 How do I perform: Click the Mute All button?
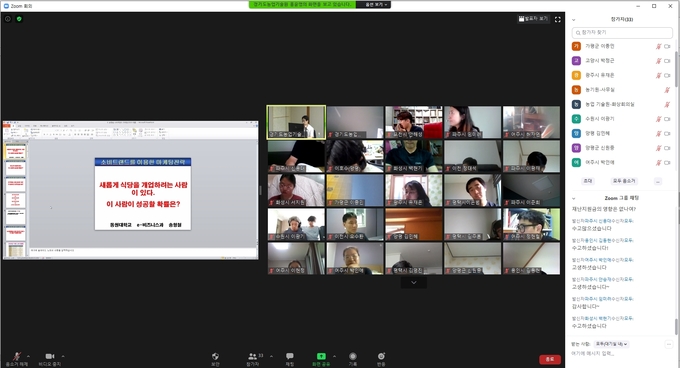(x=624, y=181)
